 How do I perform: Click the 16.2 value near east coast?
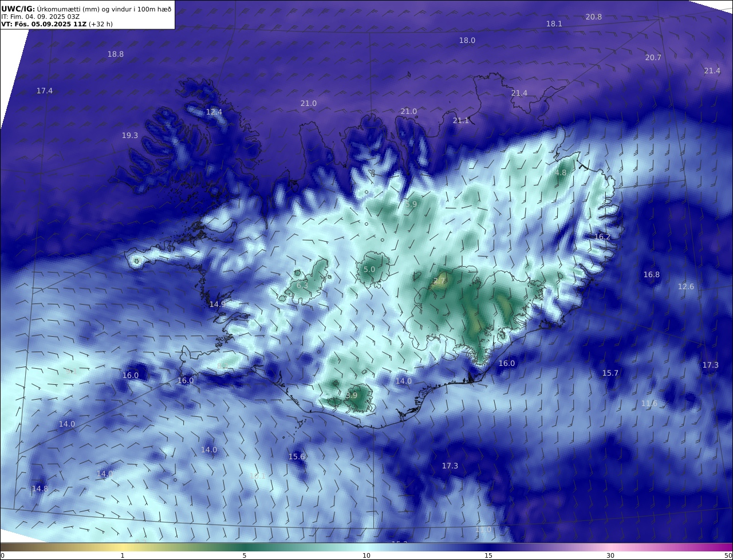point(602,236)
